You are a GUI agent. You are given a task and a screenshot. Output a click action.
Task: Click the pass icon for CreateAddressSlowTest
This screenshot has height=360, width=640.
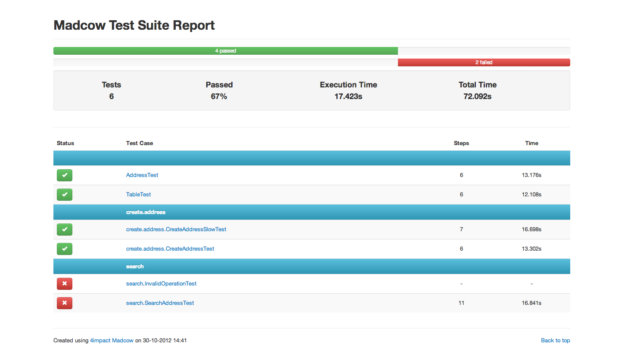(x=64, y=229)
